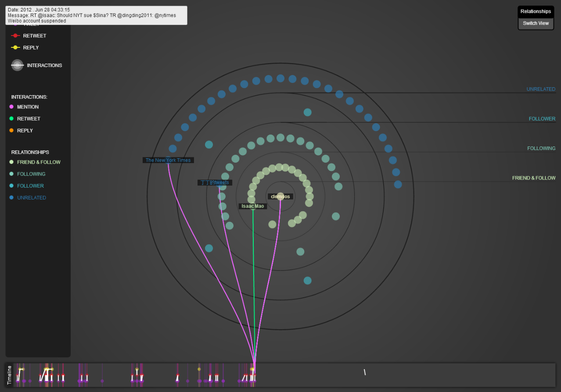Click the vertical Timeline label
This screenshot has width=561, height=392.
pyautogui.click(x=10, y=375)
